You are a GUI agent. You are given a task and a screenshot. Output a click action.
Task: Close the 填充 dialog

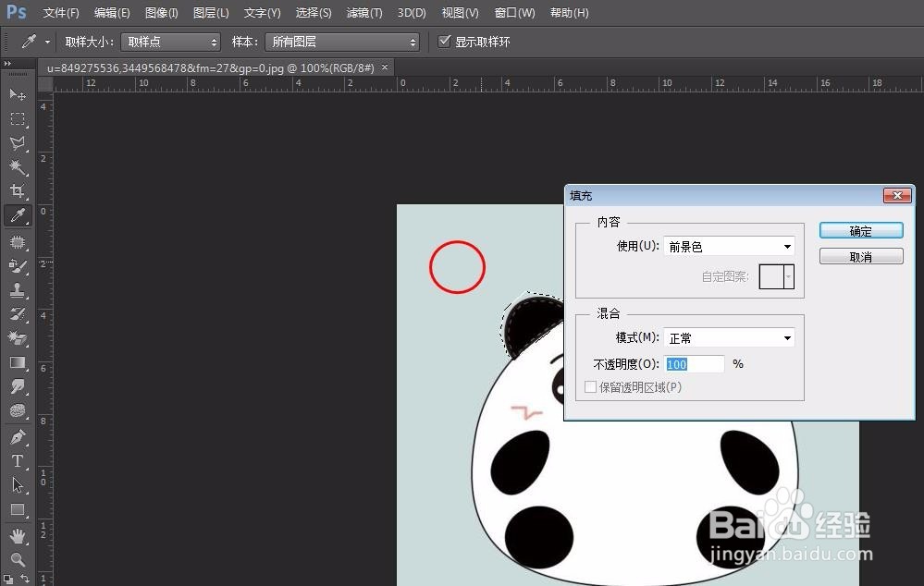(x=897, y=195)
